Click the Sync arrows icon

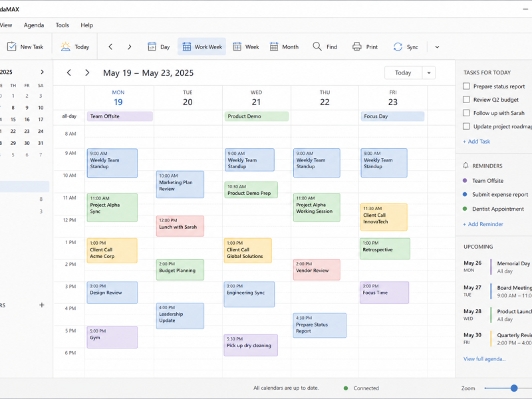tap(398, 47)
